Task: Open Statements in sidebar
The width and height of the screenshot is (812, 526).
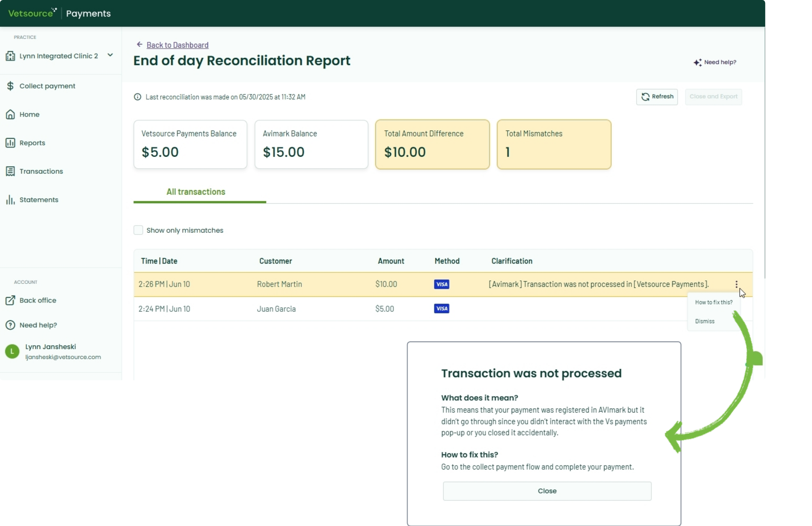Action: pos(38,200)
